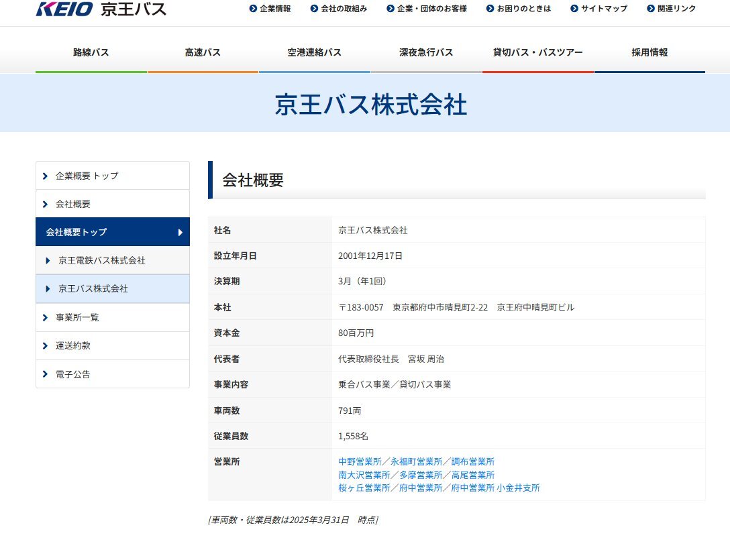This screenshot has width=730, height=560.
Task: Open 高尾営業所 link
Action: point(473,475)
